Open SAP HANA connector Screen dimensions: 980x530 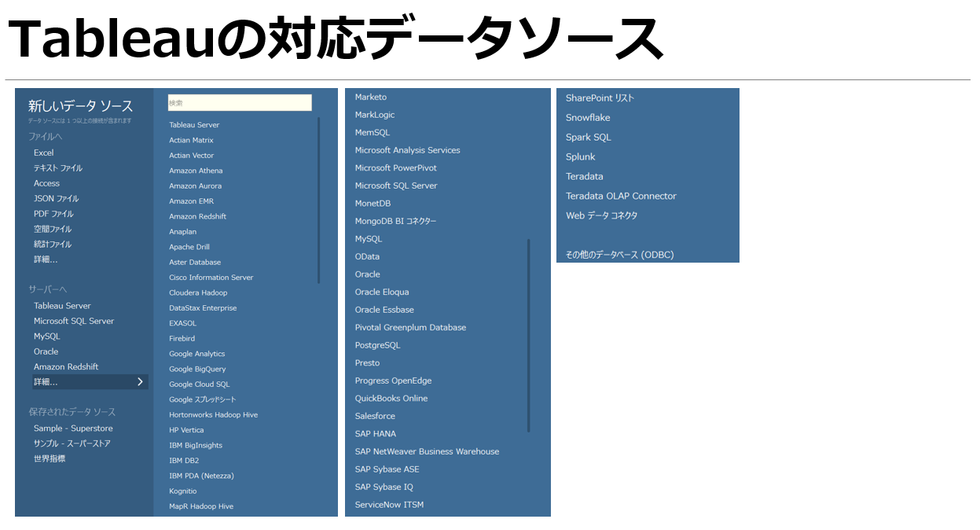coord(376,434)
